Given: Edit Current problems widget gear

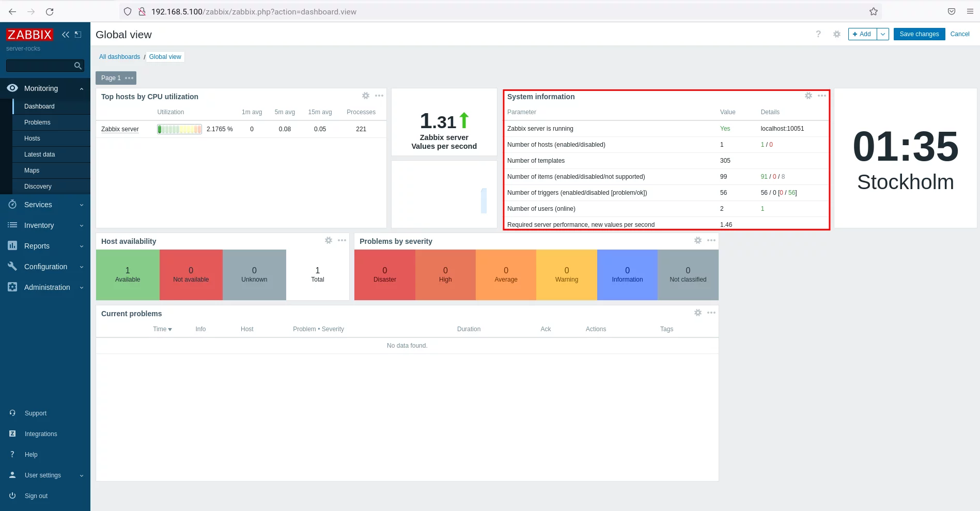Looking at the screenshot, I should point(698,313).
